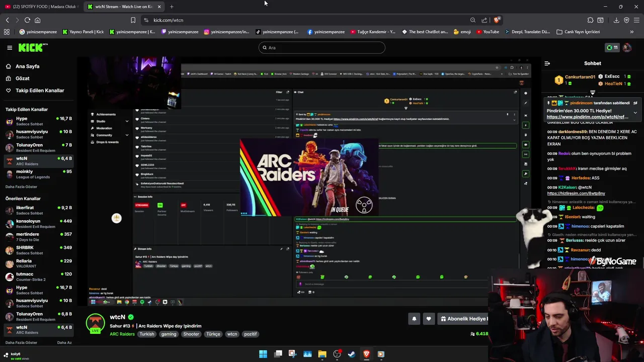The height and width of the screenshot is (362, 644).
Task: Collapse the list with Daha Az
Action: click(64, 342)
